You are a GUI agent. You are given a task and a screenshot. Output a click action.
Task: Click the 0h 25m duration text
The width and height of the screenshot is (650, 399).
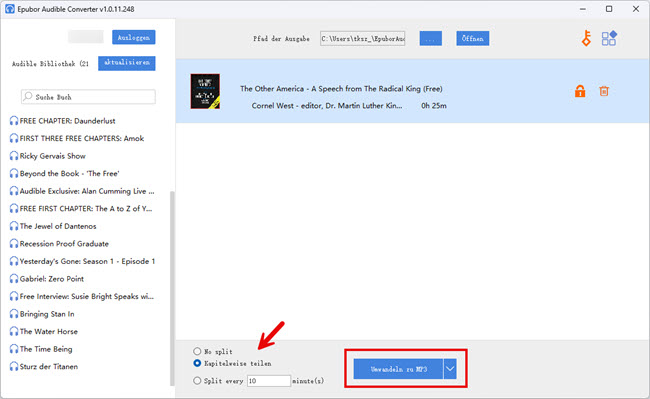pyautogui.click(x=434, y=106)
